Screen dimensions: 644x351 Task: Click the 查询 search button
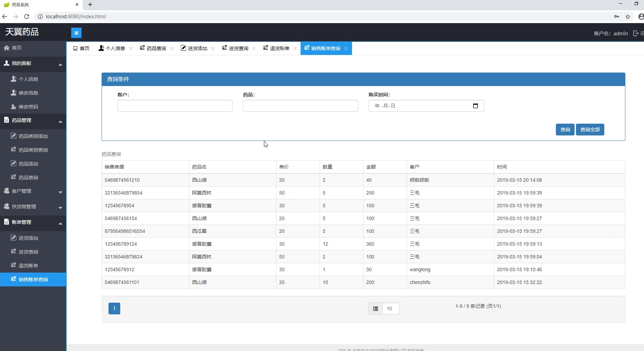coord(565,130)
